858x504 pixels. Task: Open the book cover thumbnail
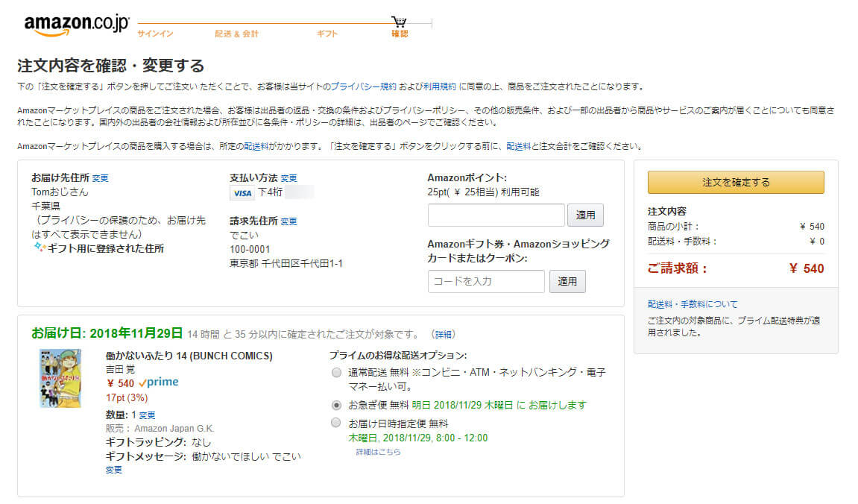60,378
